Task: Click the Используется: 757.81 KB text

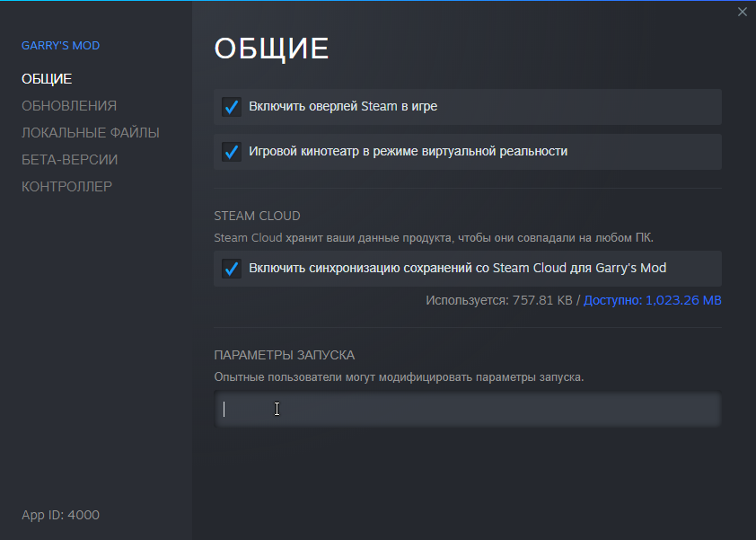Action: tap(498, 300)
